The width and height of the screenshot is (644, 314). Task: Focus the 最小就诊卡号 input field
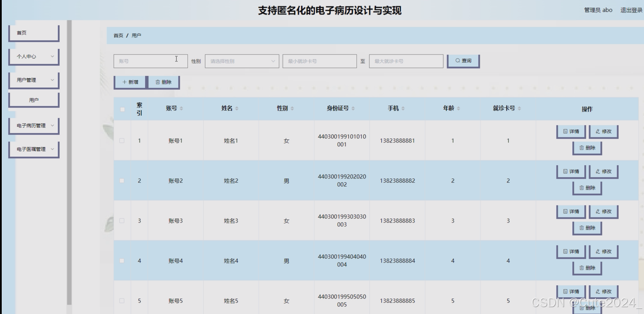(x=320, y=61)
